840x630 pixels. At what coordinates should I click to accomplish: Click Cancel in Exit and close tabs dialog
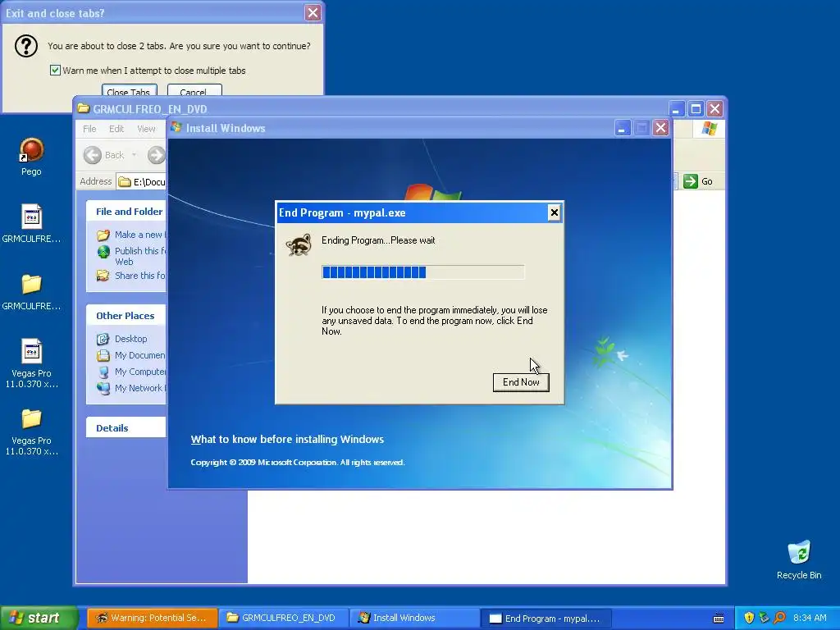194,90
